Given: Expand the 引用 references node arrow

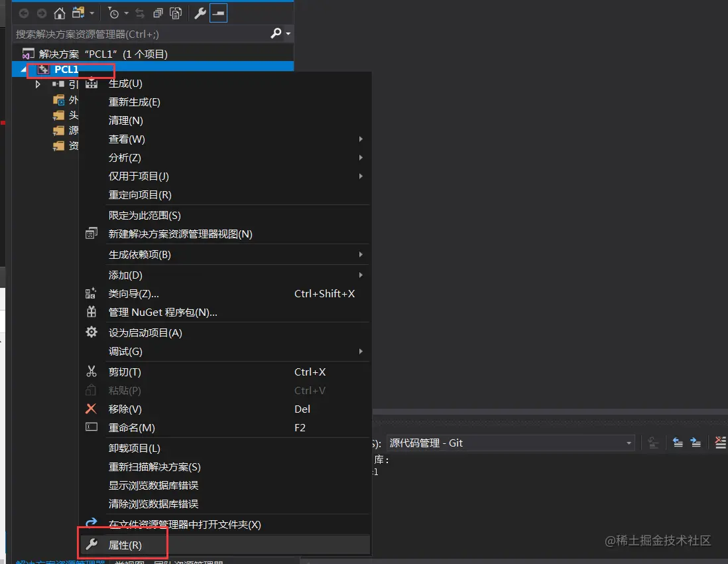Looking at the screenshot, I should pyautogui.click(x=38, y=84).
